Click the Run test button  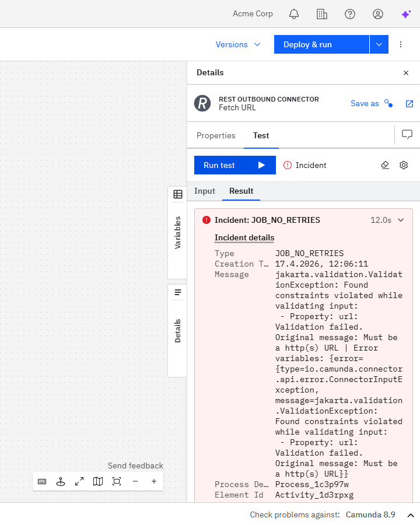[x=235, y=165]
